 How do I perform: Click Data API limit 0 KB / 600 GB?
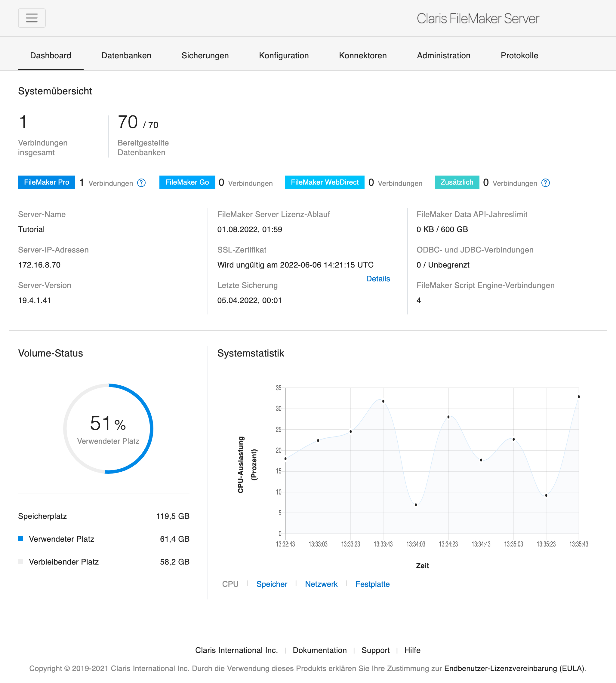click(442, 229)
